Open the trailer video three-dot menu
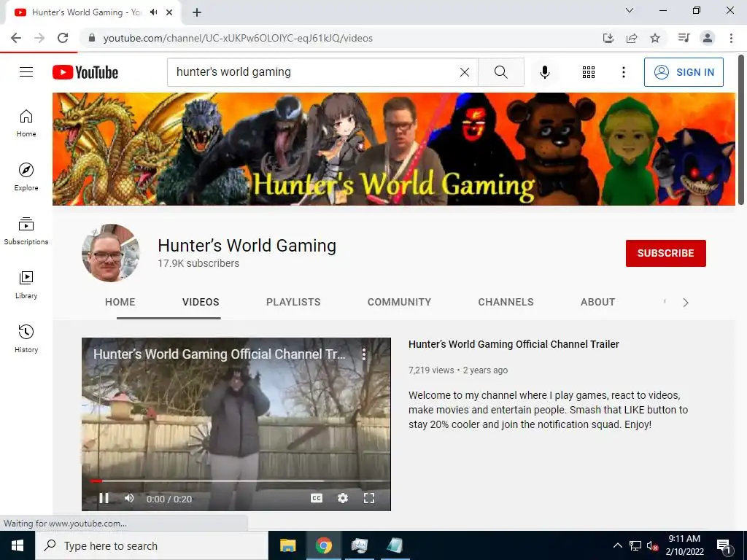This screenshot has height=560, width=747. coord(363,354)
